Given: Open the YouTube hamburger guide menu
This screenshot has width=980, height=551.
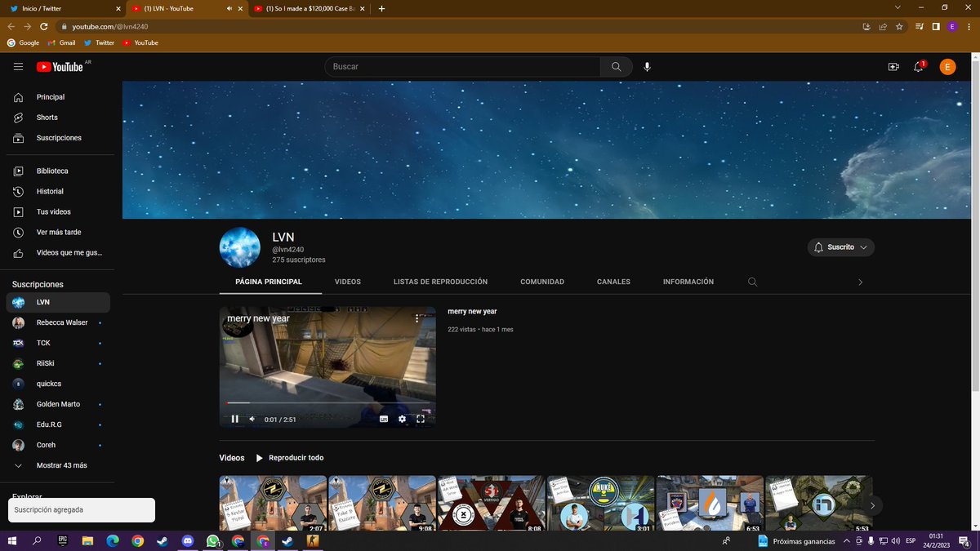Looking at the screenshot, I should coord(18,67).
